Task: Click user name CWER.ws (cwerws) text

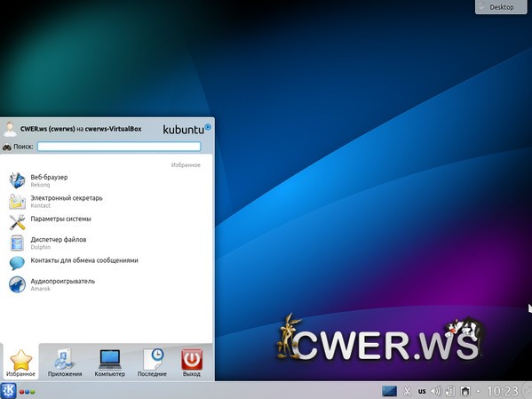Action: pyautogui.click(x=47, y=129)
